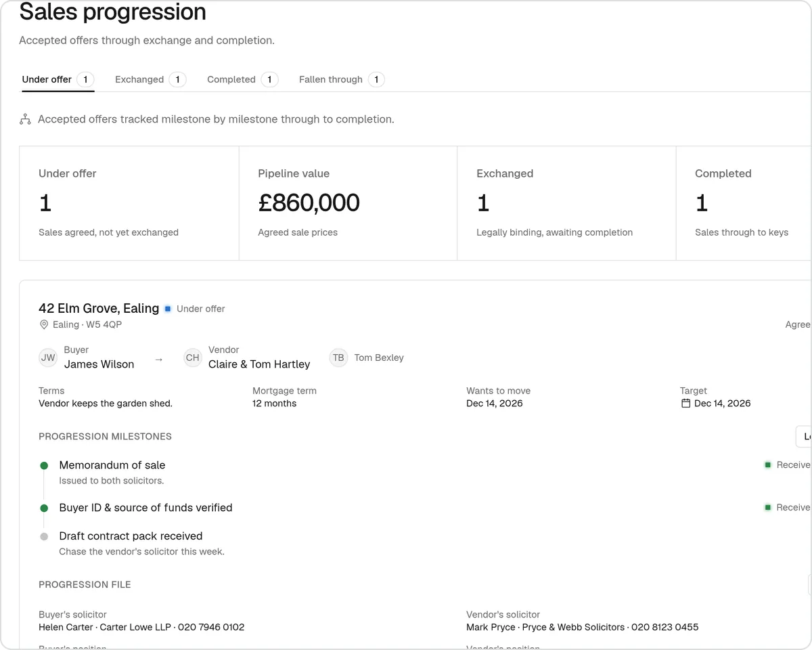Viewport: 812px width, 650px height.
Task: Click the arrow between buyer and vendor
Action: pyautogui.click(x=159, y=360)
